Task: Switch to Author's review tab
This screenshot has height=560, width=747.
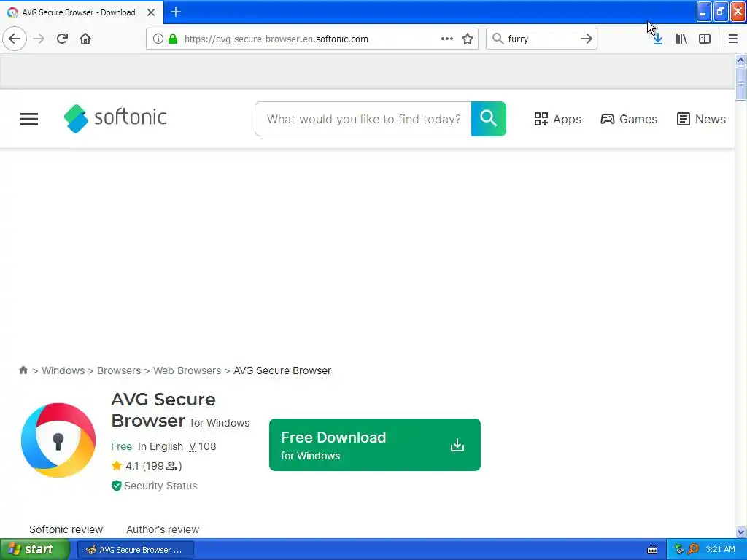Action: (163, 529)
